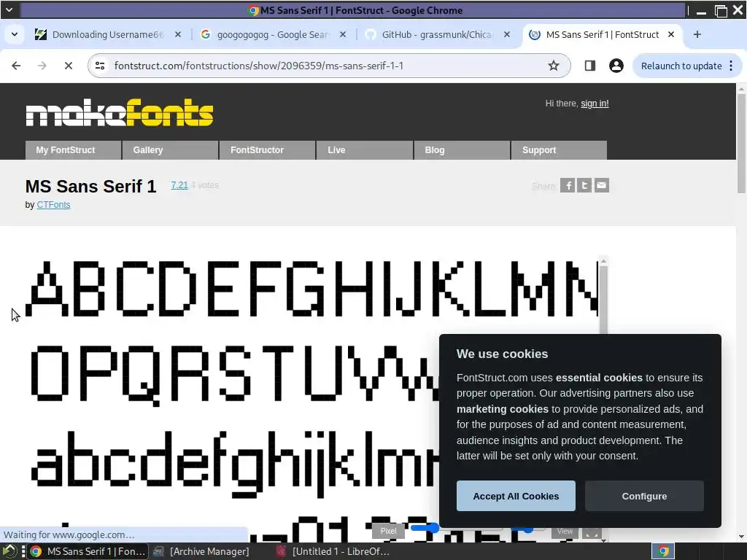The image size is (747, 560).
Task: Click the page vertical scrollbar
Action: (741, 143)
